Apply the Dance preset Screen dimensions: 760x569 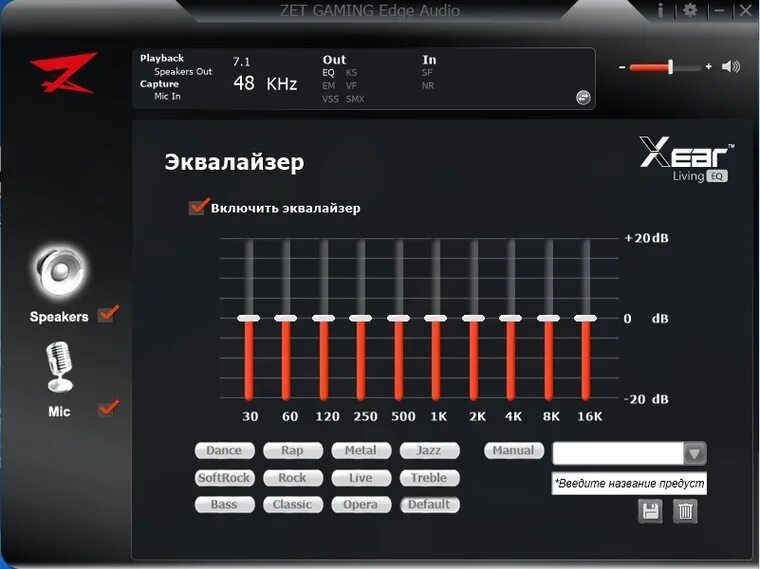point(224,450)
